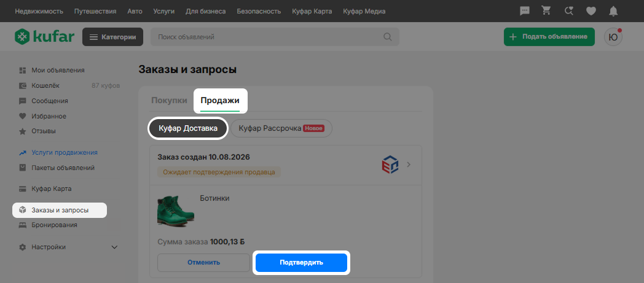
Task: Open Мои объявления in sidebar
Action: coord(58,70)
